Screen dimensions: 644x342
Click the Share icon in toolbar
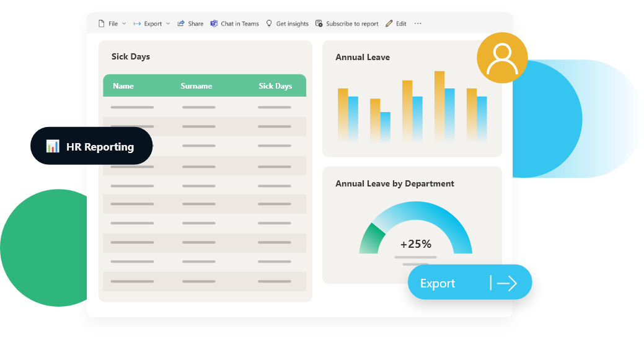181,24
